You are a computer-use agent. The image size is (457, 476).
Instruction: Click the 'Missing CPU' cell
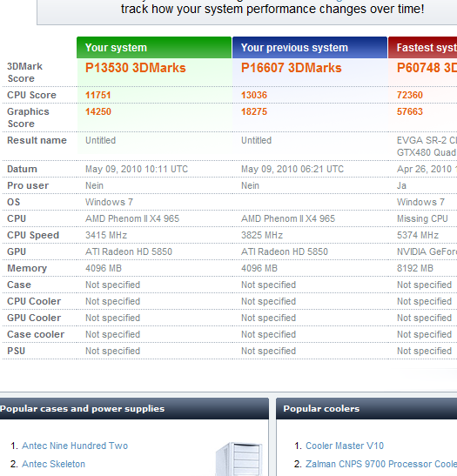[422, 218]
